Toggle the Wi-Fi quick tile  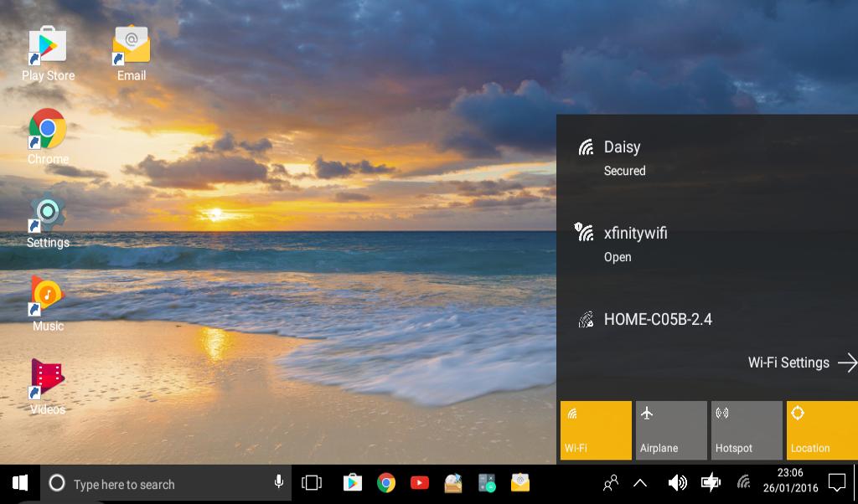tap(596, 430)
